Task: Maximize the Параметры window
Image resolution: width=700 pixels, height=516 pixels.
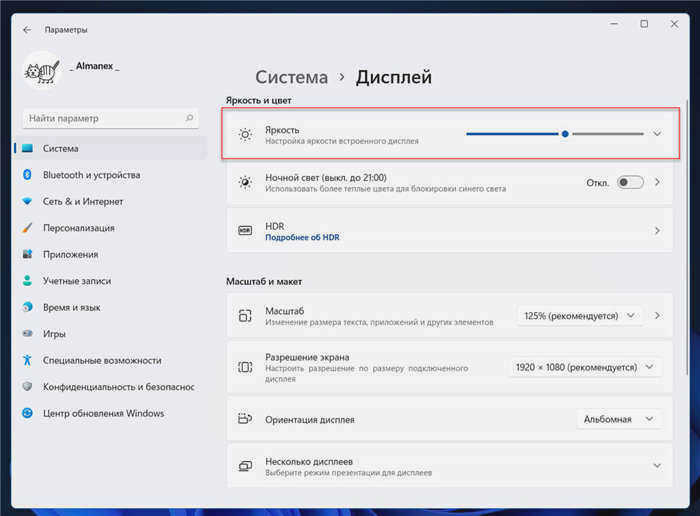Action: point(644,24)
